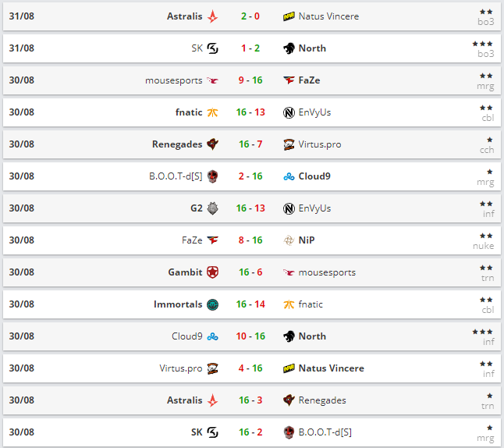Click the Astralis logo in the first row
The image size is (504, 448).
[x=212, y=16]
